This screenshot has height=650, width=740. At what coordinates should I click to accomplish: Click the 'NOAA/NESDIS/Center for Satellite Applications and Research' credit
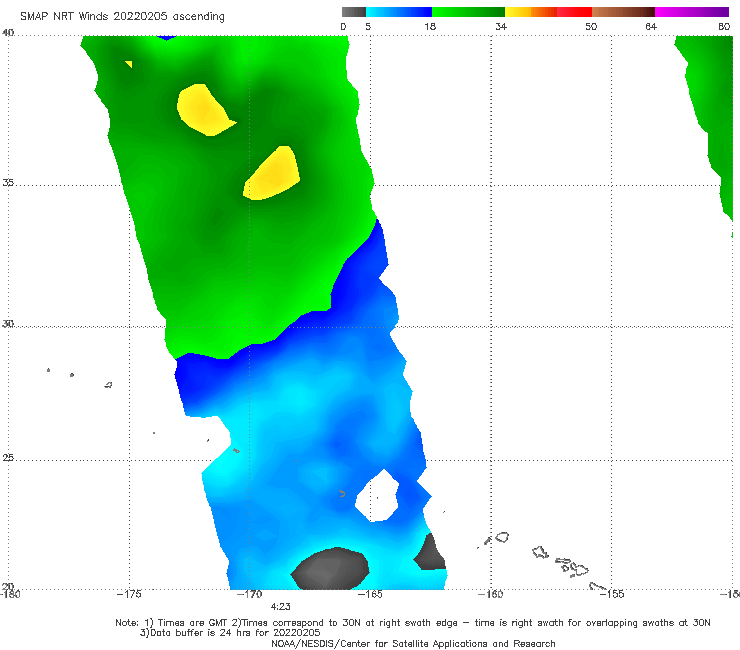(x=413, y=644)
